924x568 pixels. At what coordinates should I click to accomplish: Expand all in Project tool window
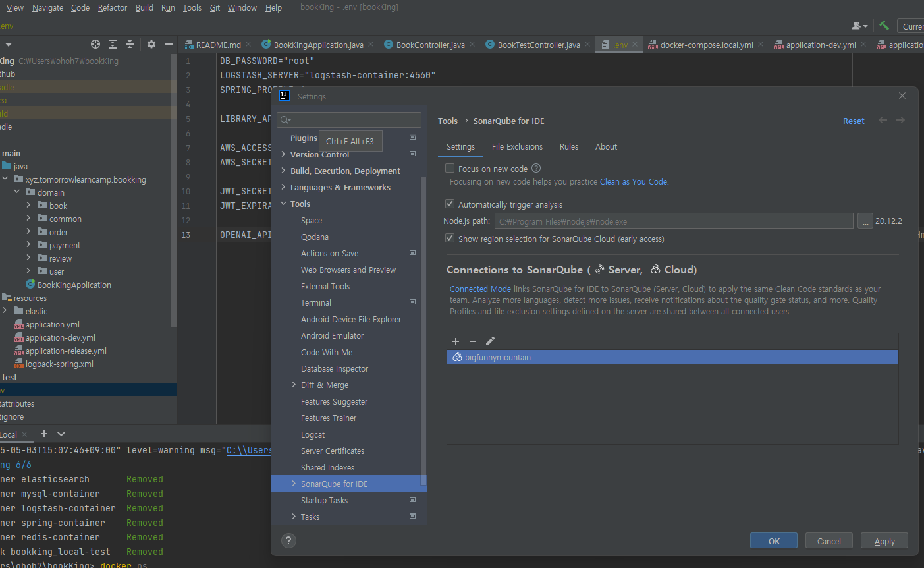113,44
